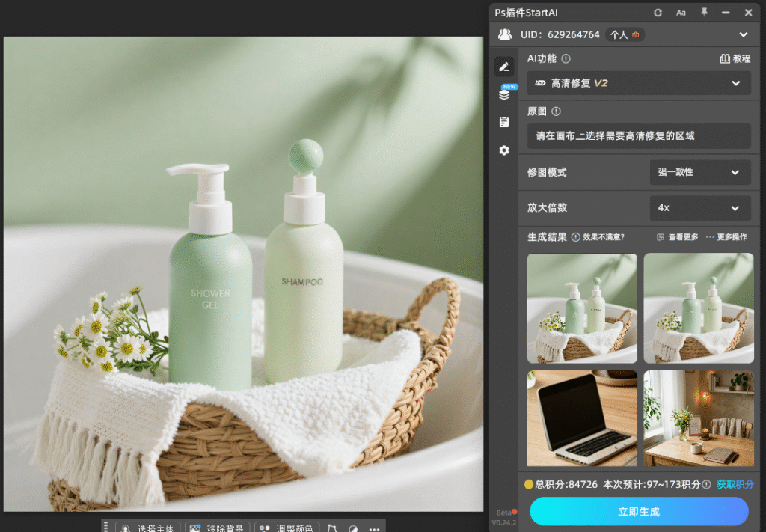Screen dimensions: 766x532
Task: Click 选择主体 in the contextual bar
Action: click(x=148, y=528)
